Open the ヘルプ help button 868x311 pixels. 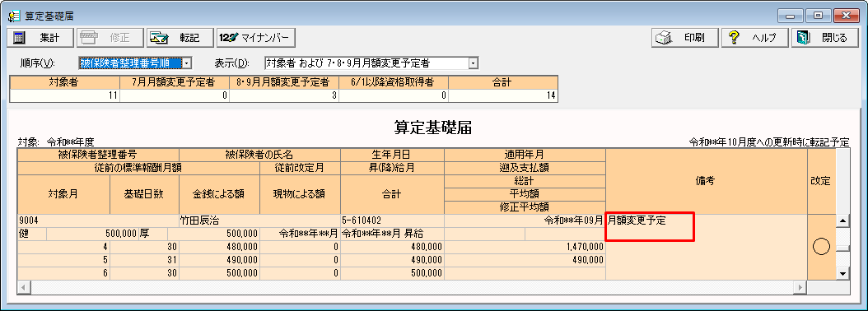coord(755,38)
